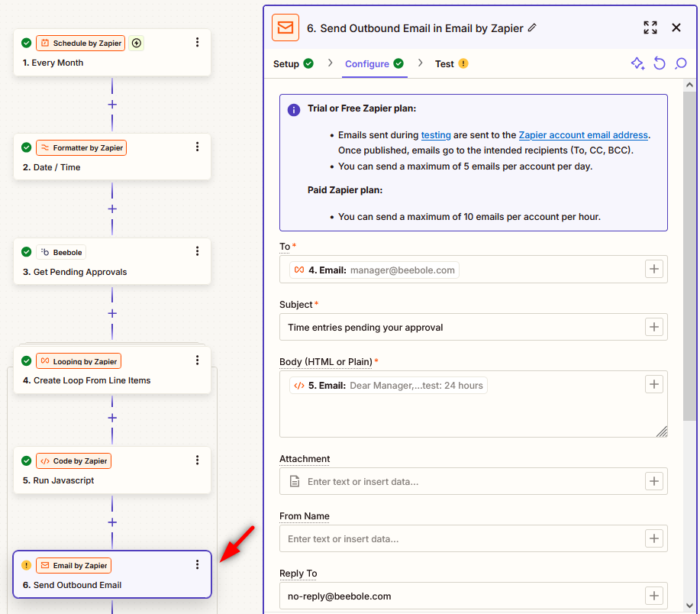Select the Email by Zapier step 6 card

pyautogui.click(x=112, y=574)
